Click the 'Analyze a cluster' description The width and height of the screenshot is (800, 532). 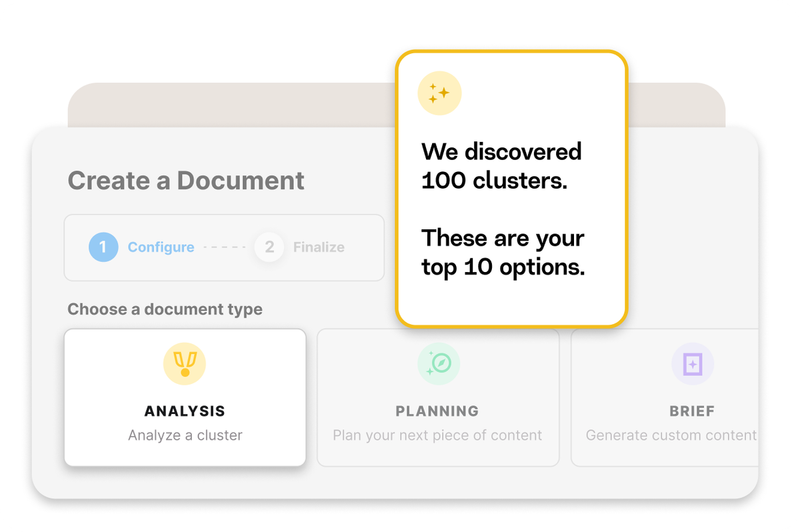point(185,435)
